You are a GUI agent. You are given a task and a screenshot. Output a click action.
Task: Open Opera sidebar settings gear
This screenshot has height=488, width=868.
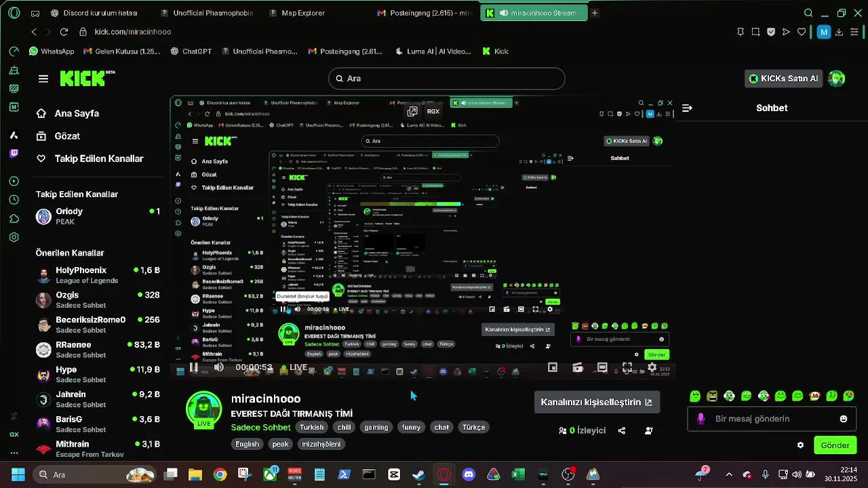[14, 237]
